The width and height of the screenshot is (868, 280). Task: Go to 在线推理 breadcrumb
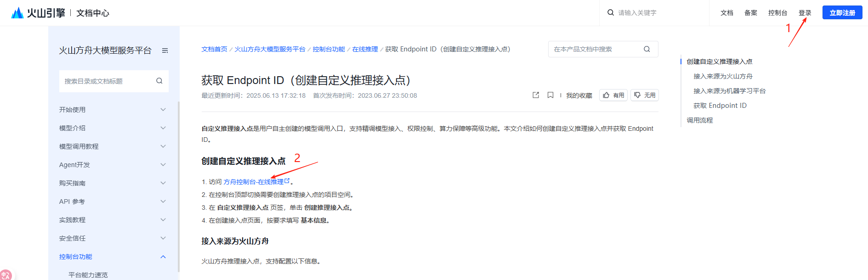[x=365, y=49]
